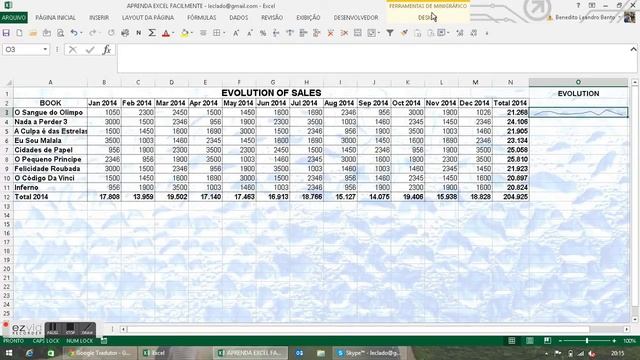Open the Windows Start button
Viewport: 640px width, 360px height.
click(9, 353)
